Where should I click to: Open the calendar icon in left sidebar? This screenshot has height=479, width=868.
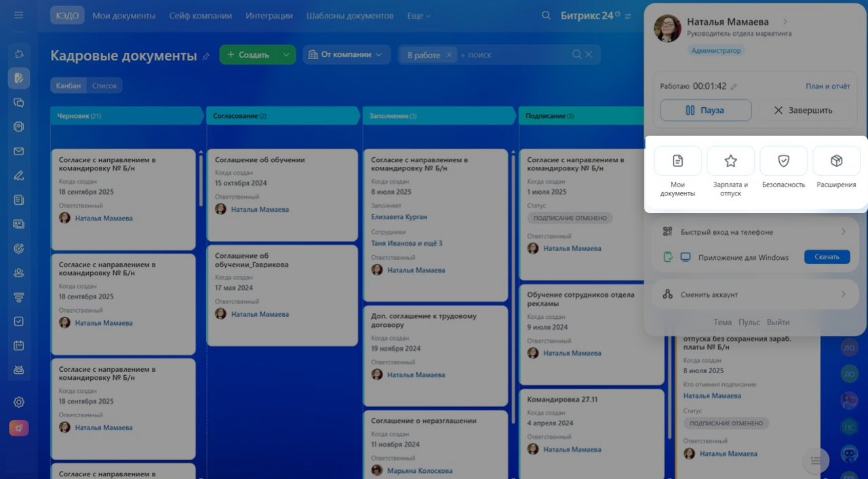pos(19,345)
